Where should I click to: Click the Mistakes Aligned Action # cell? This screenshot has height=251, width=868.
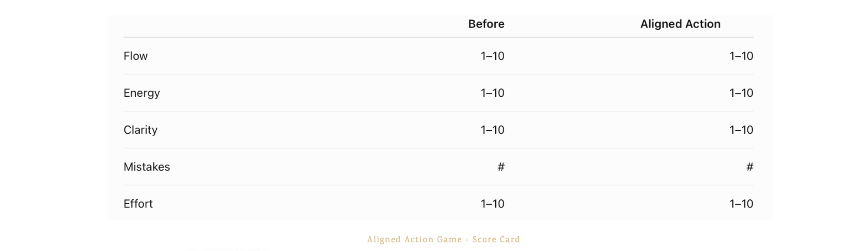pos(750,167)
